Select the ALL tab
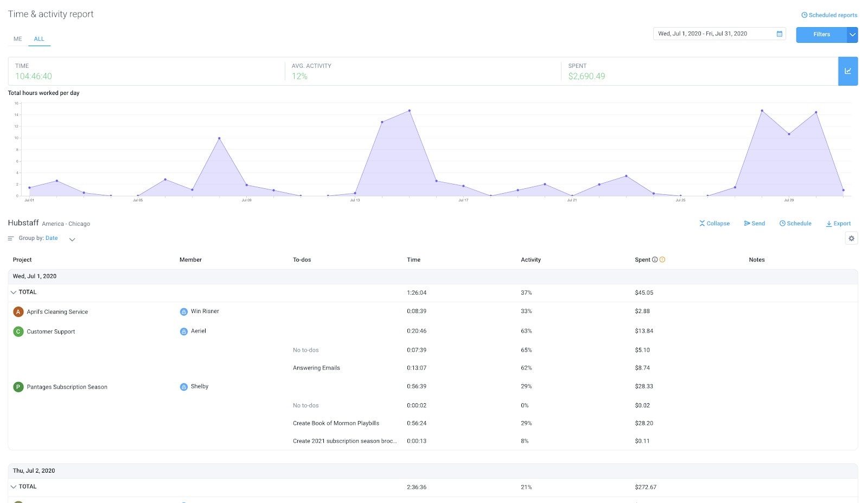Image resolution: width=868 pixels, height=503 pixels. [x=39, y=39]
